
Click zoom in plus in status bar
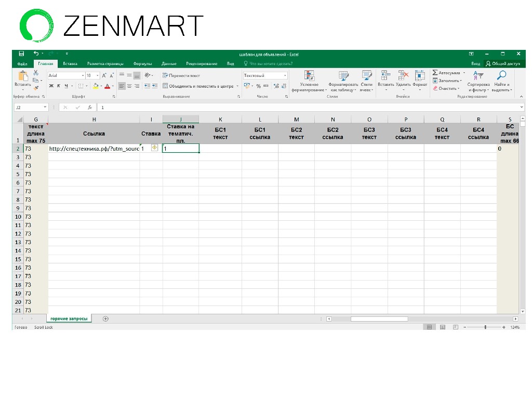503,327
